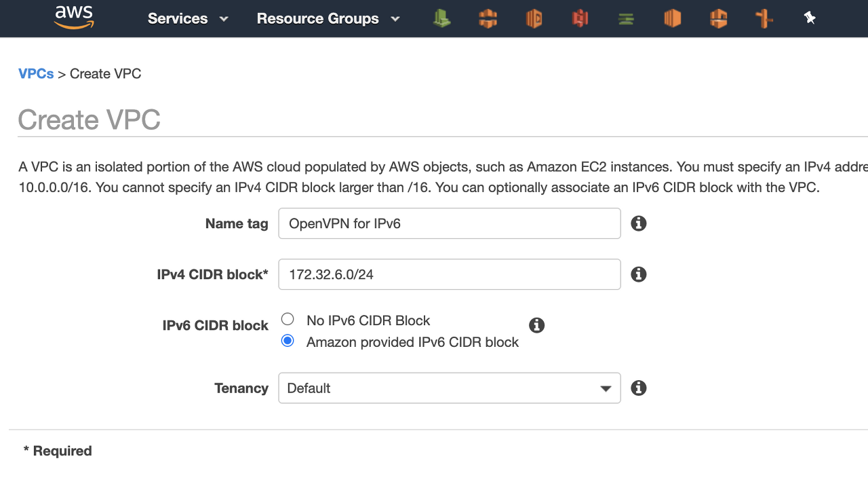The height and width of the screenshot is (484, 868).
Task: Click the AWS logo home icon
Action: tap(74, 18)
